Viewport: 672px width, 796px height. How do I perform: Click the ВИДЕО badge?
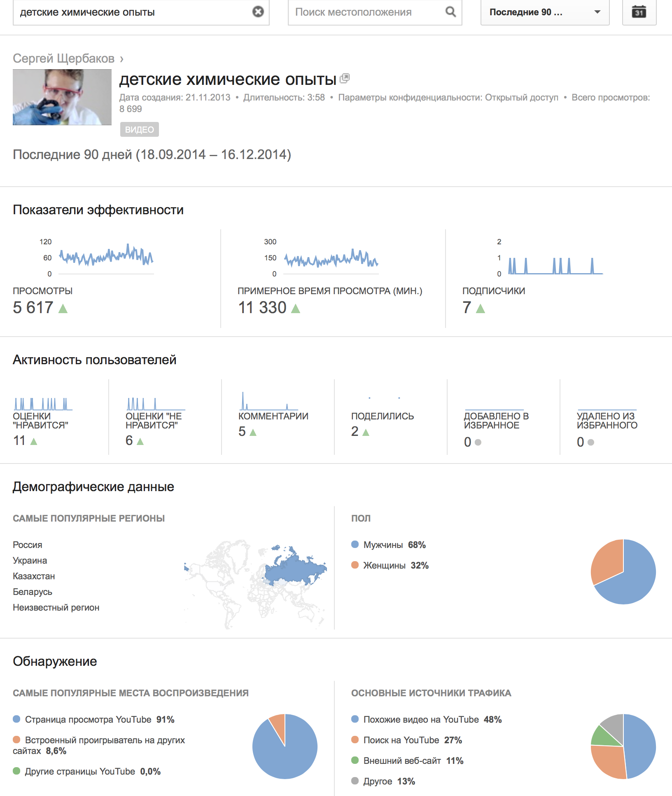pyautogui.click(x=139, y=129)
